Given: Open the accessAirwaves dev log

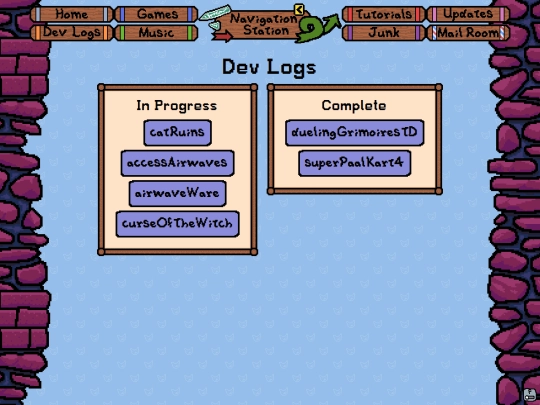Looking at the screenshot, I should 177,163.
